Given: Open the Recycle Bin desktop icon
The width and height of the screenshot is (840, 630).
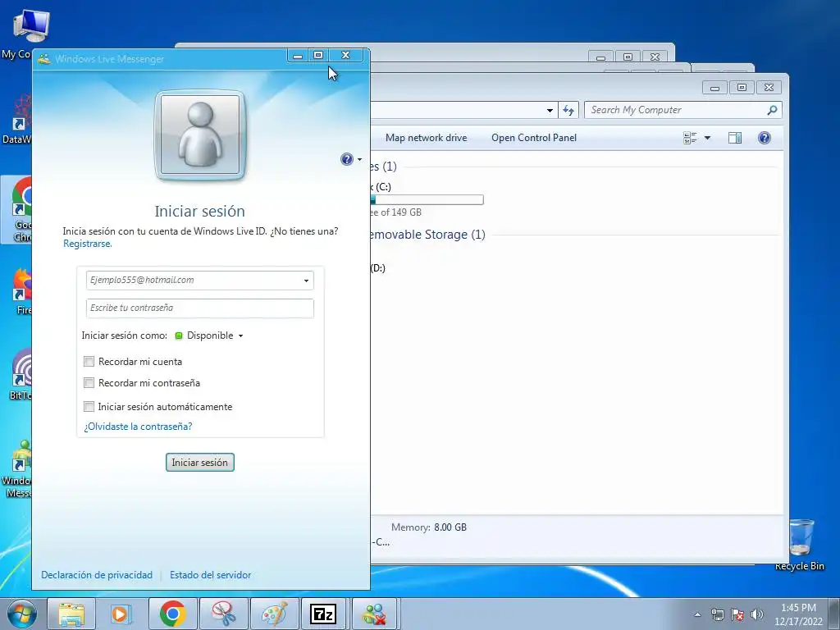Looking at the screenshot, I should coord(800,545).
